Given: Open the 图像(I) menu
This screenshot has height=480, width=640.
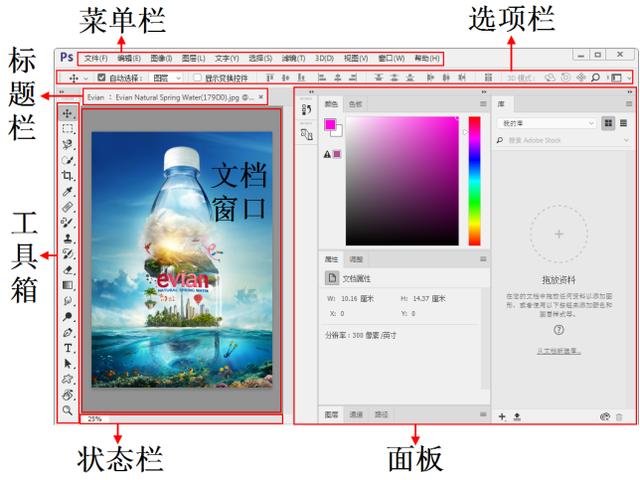Looking at the screenshot, I should pyautogui.click(x=161, y=58).
